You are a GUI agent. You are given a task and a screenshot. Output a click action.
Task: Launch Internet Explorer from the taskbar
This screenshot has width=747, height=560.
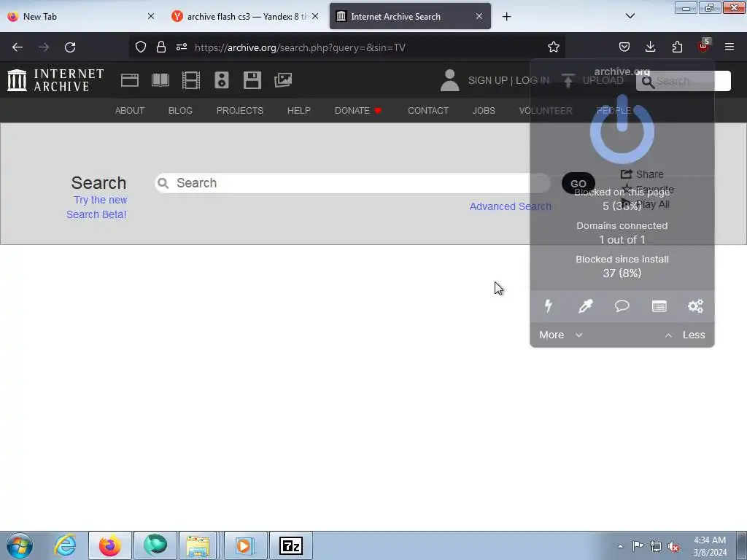pyautogui.click(x=65, y=545)
